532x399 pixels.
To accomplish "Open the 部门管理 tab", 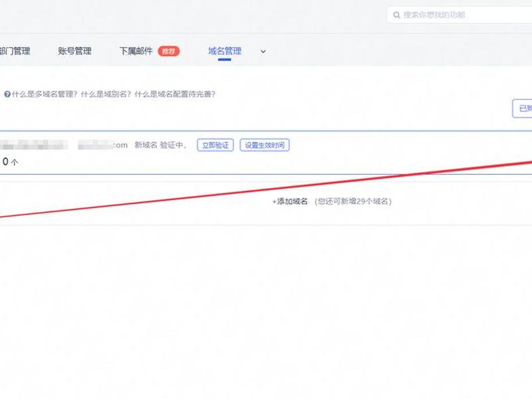I will tap(15, 51).
